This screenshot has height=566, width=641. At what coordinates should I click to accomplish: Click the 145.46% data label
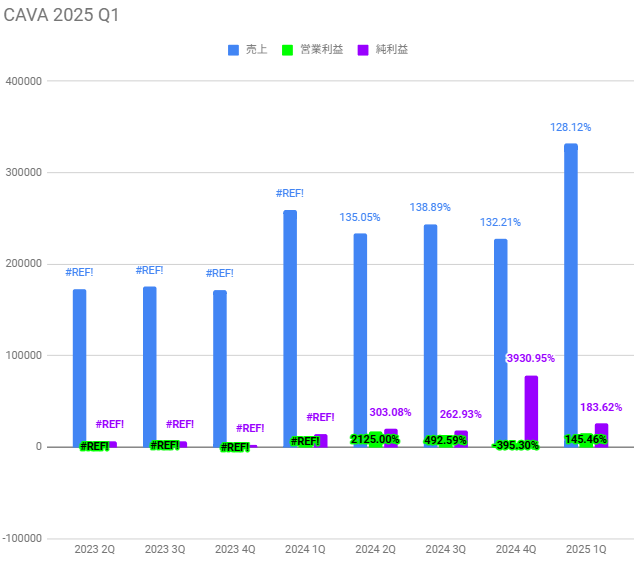pos(586,439)
